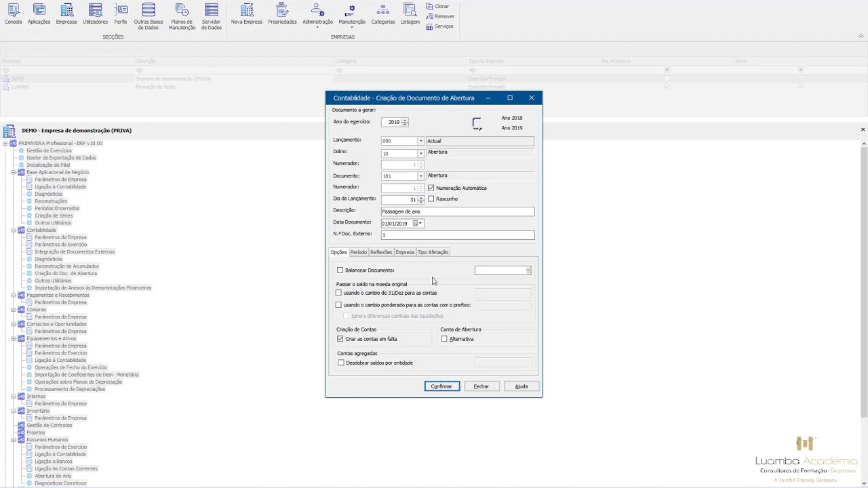This screenshot has width=868, height=488.
Task: Collapse the ribbon with the chevron
Action: (862, 36)
